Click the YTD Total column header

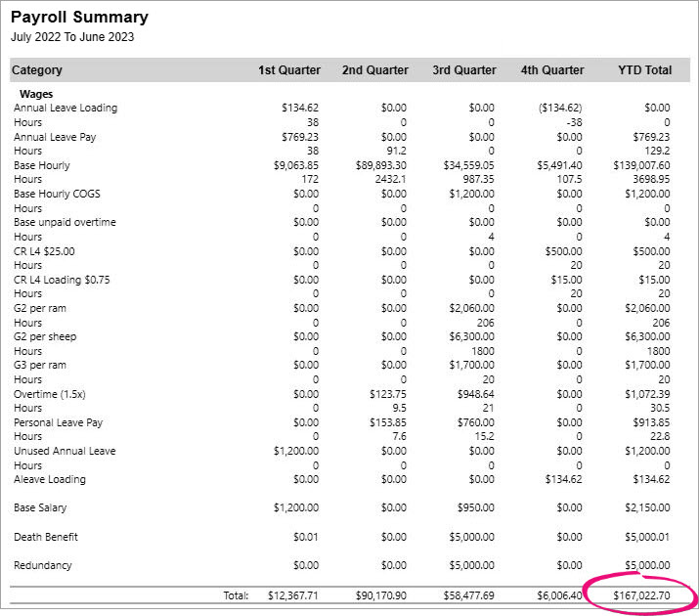coord(644,70)
